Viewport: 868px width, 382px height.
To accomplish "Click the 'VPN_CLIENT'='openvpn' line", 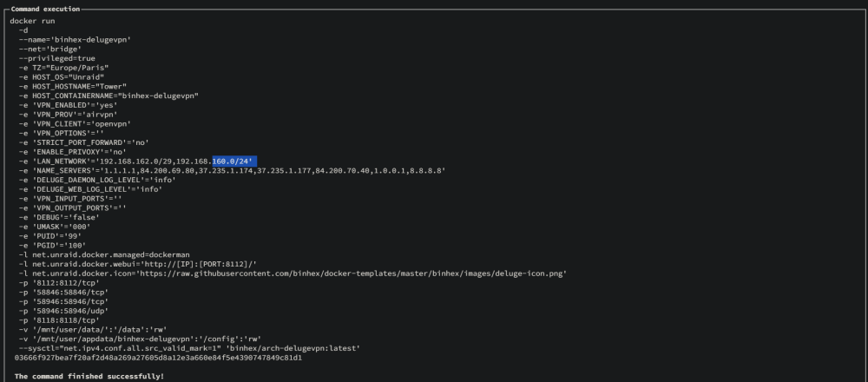I will point(75,124).
